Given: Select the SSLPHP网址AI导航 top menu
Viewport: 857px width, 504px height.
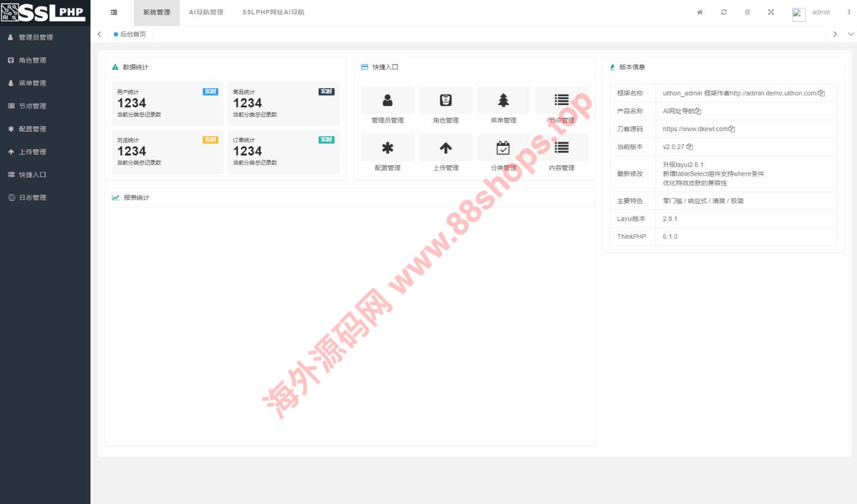Looking at the screenshot, I should [x=273, y=12].
